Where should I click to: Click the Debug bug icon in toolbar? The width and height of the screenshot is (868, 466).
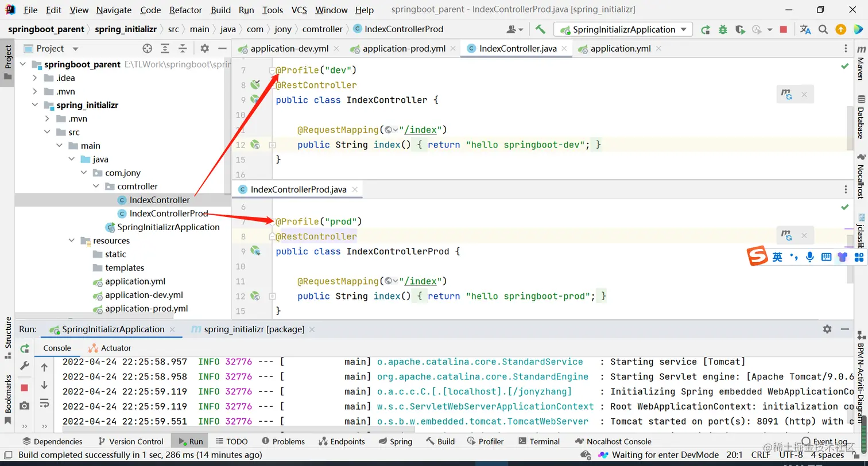723,29
